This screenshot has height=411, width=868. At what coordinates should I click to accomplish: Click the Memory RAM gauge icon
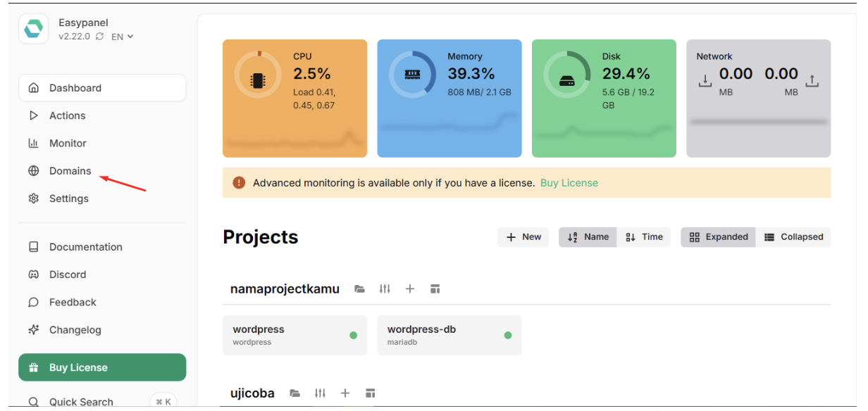(x=412, y=75)
